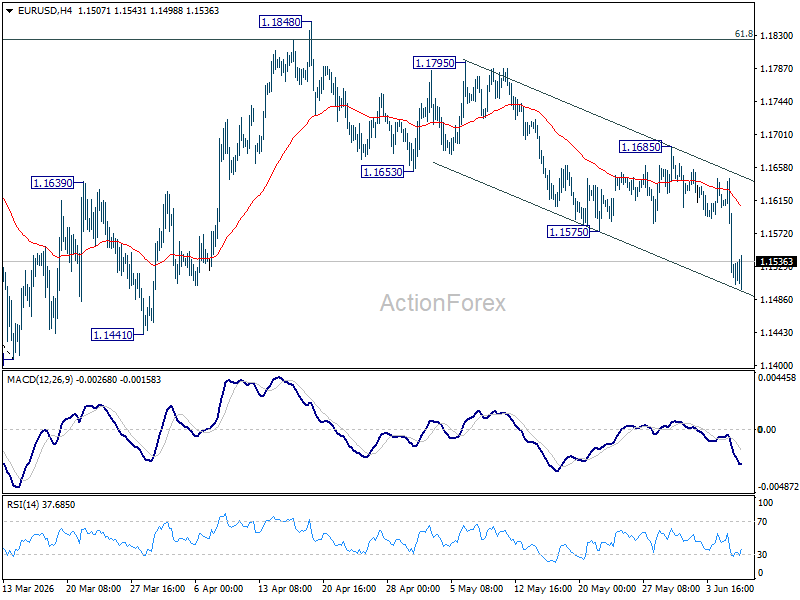Image resolution: width=800 pixels, height=600 pixels.
Task: Click the MACD -0.004872 scale value
Action: (x=778, y=487)
